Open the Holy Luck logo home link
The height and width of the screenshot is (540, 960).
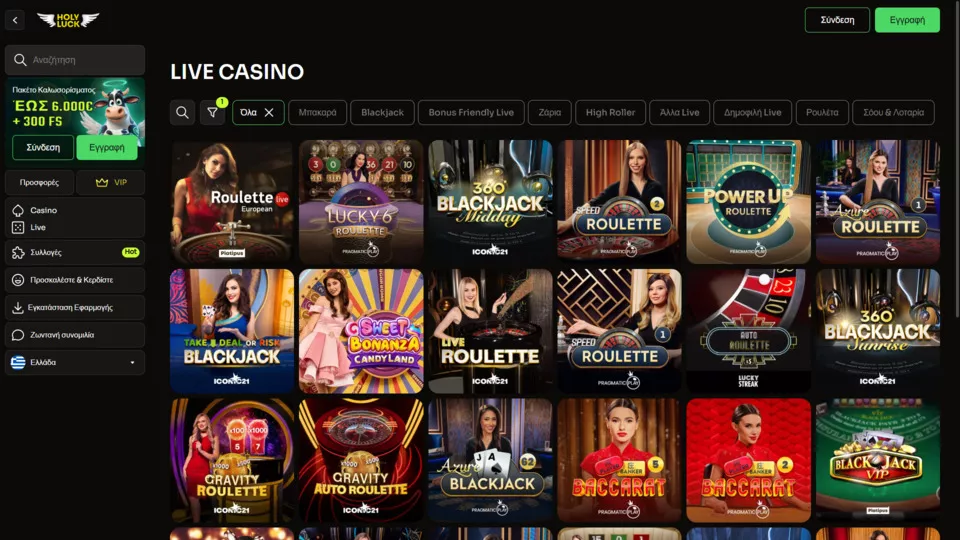point(68,20)
